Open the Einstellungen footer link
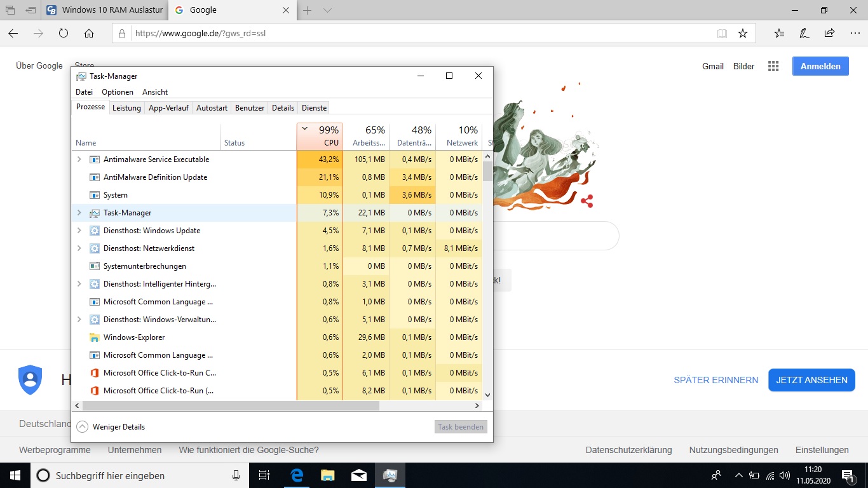The height and width of the screenshot is (488, 868). (822, 450)
